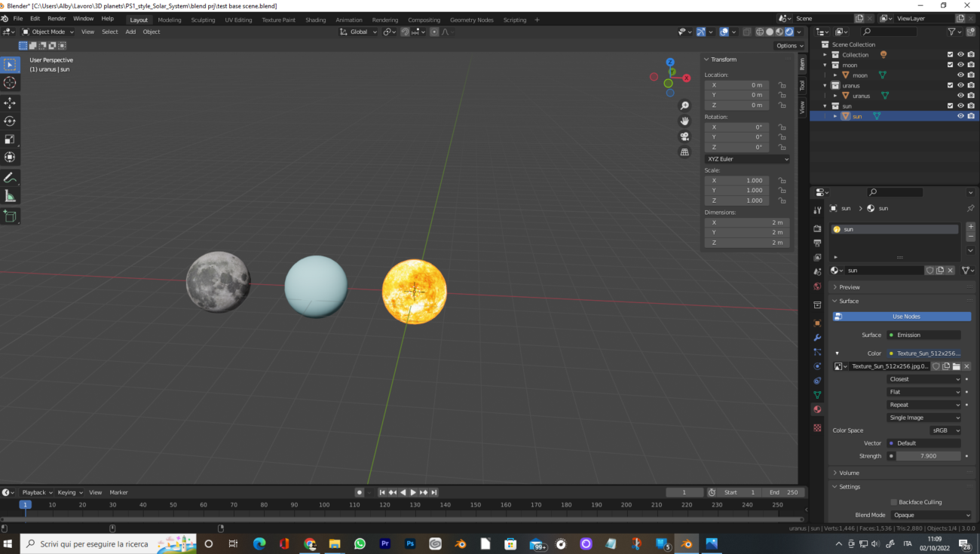Screen dimensions: 980x554
Task: Lock the X location value
Action: [x=782, y=85]
